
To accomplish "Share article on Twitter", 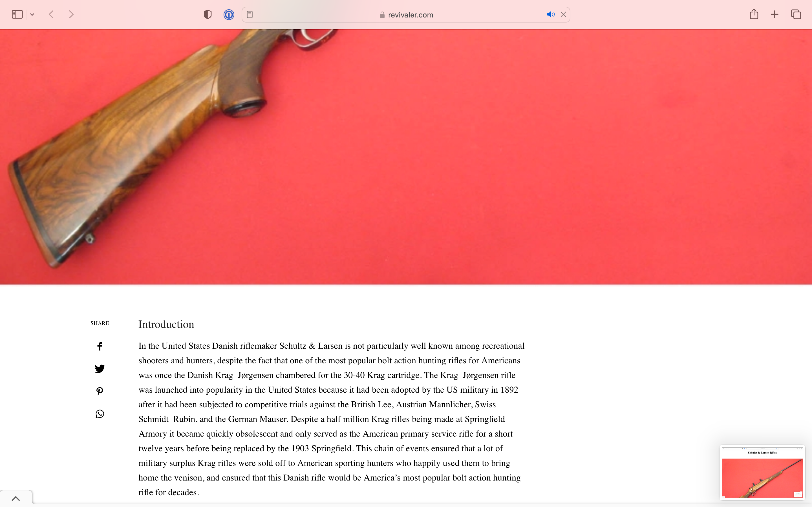I will (100, 369).
